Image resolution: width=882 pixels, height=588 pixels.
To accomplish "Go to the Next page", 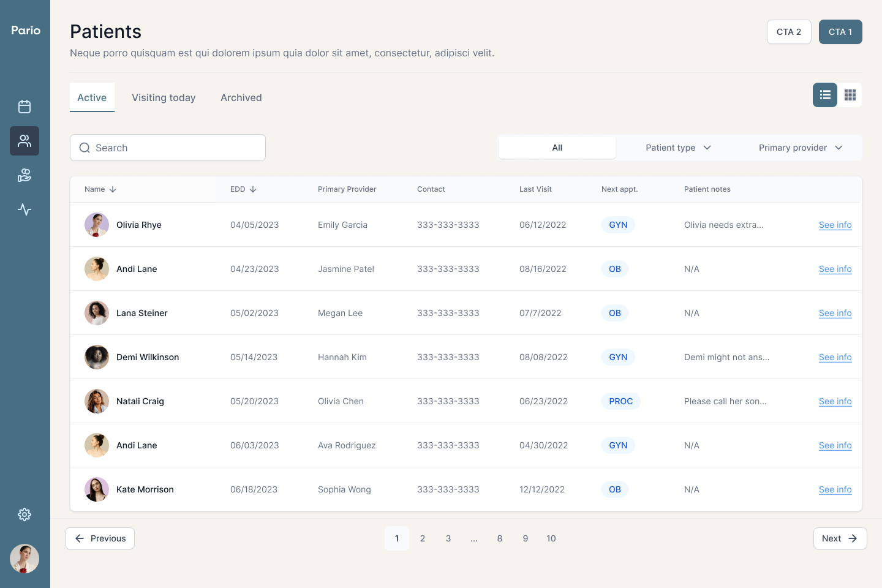I will point(840,538).
